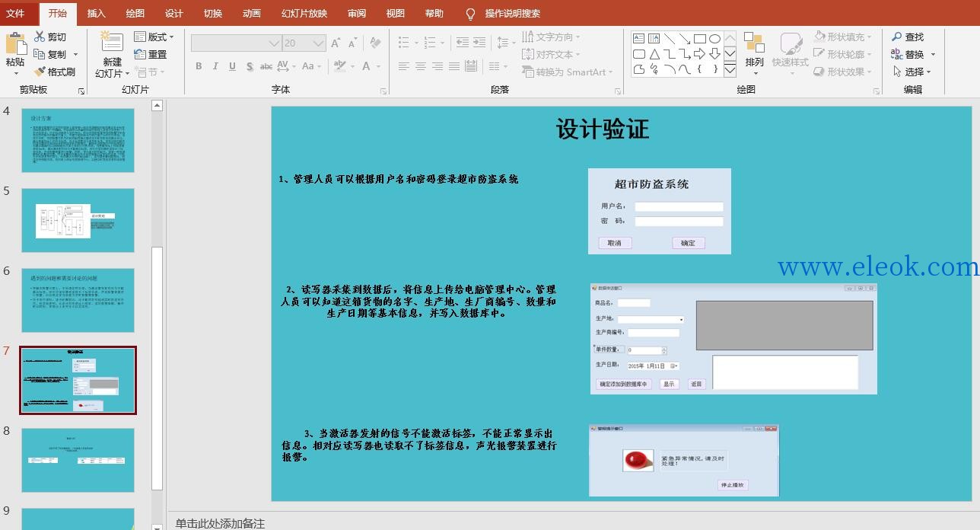Click the Quick Styles (快速样式) button
The height and width of the screenshot is (530, 980).
790,52
